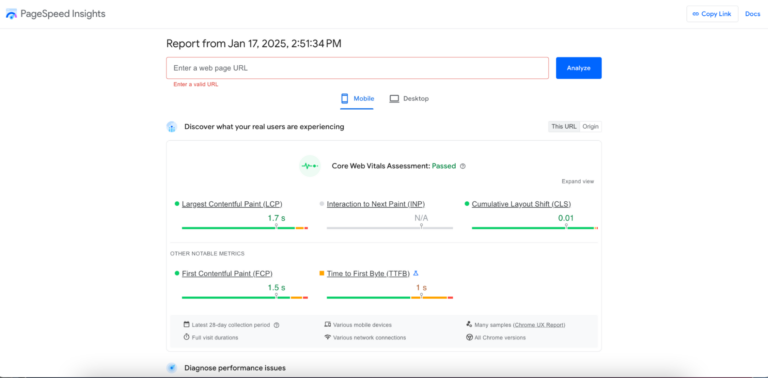Click the INP value N/A

(x=421, y=218)
